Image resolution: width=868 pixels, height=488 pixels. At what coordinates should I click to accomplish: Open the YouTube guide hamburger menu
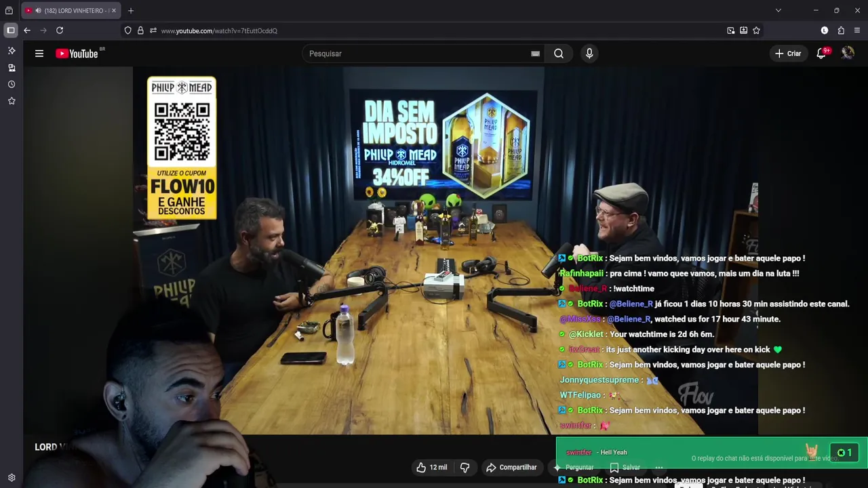(39, 54)
